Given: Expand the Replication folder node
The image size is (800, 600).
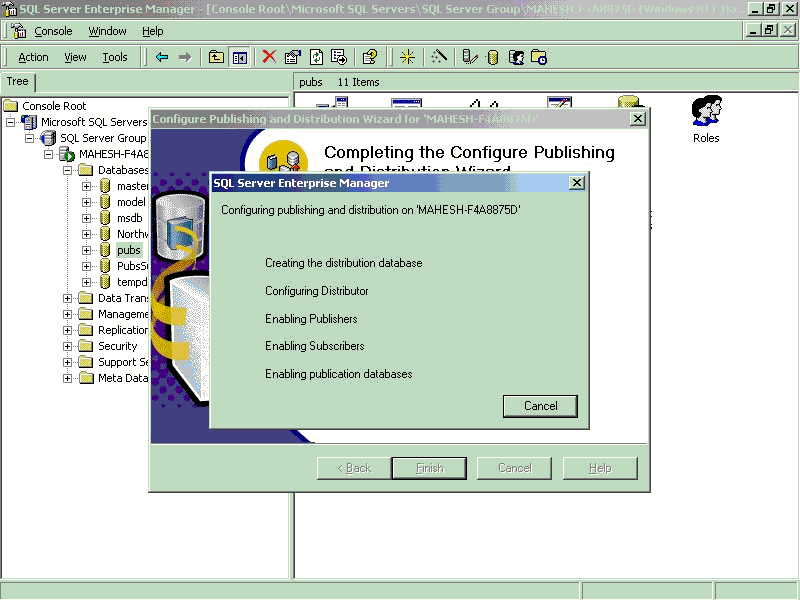Looking at the screenshot, I should (x=67, y=330).
